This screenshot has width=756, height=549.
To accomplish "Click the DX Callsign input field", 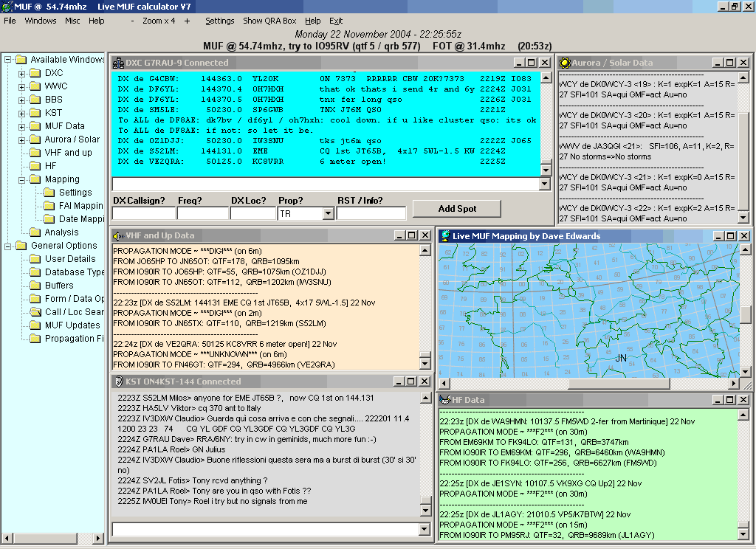I will (x=143, y=213).
